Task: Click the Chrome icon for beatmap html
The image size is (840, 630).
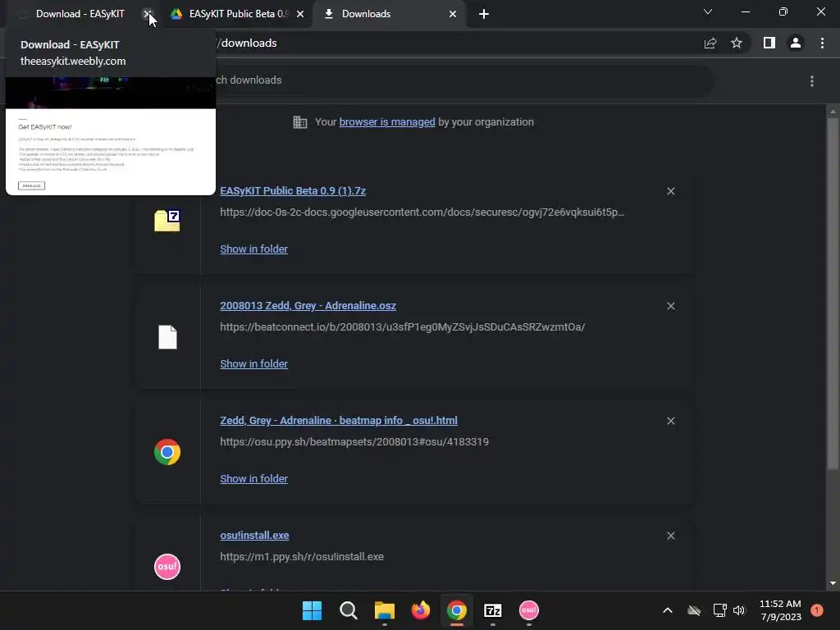Action: coord(167,452)
